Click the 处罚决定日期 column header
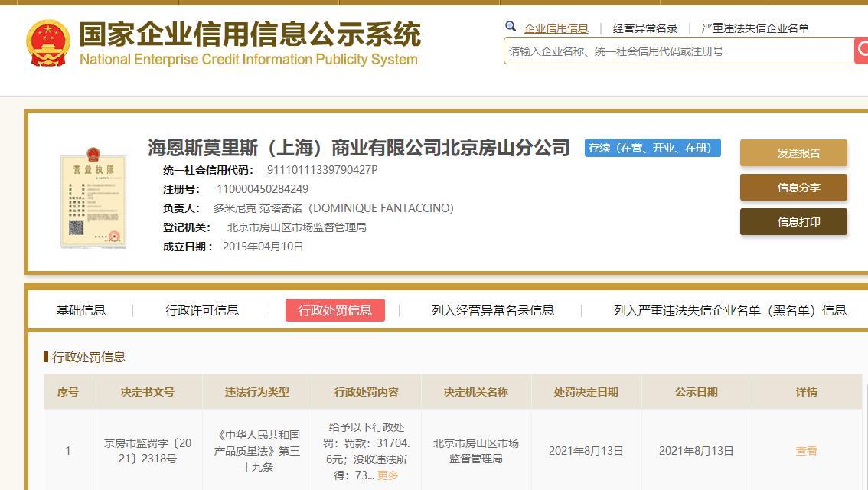This screenshot has height=490, width=868. [x=586, y=392]
